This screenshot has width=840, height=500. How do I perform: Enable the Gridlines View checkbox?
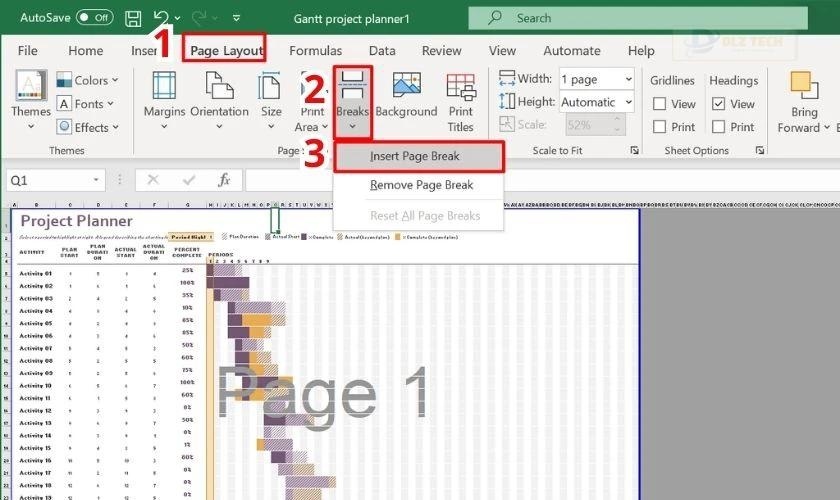[x=660, y=104]
